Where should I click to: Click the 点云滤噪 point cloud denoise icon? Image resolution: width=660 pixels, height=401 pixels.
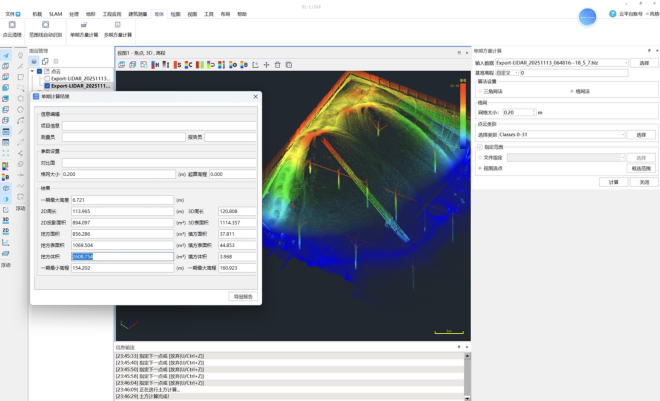point(12,26)
